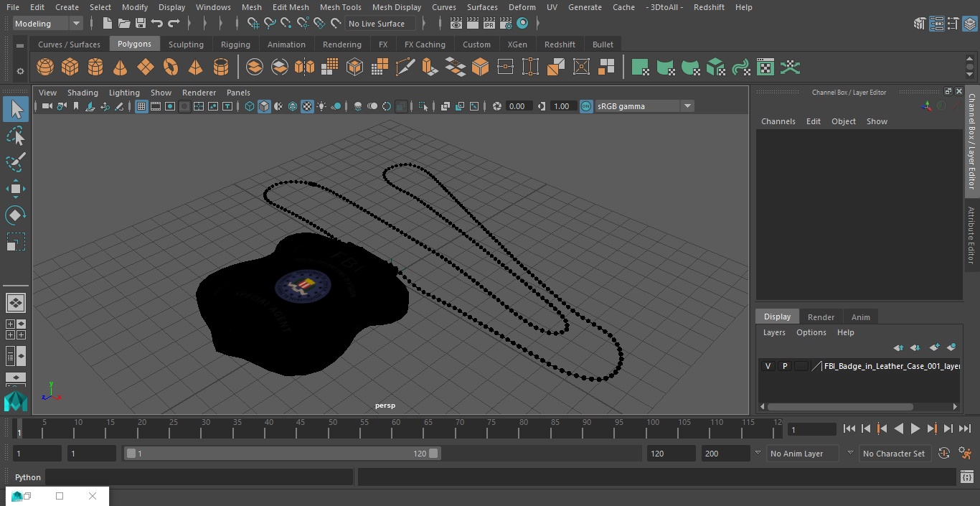Click the layer editor horizontal scrollbar
This screenshot has width=980, height=506.
pyautogui.click(x=840, y=406)
